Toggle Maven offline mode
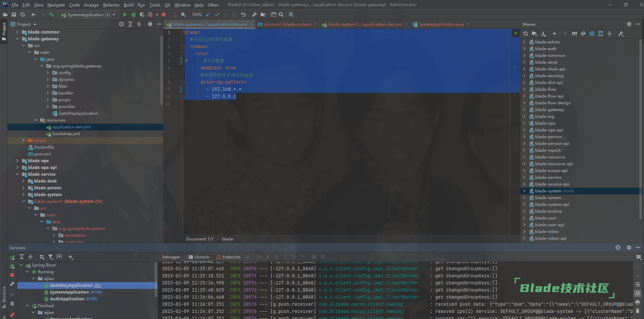The image size is (644, 319). click(x=583, y=34)
